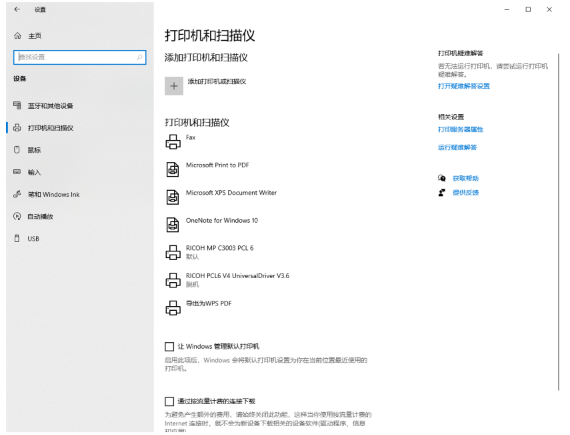Image resolution: width=570 pixels, height=435 pixels.
Task: Click the 查找设置 search field
Action: tap(80, 57)
